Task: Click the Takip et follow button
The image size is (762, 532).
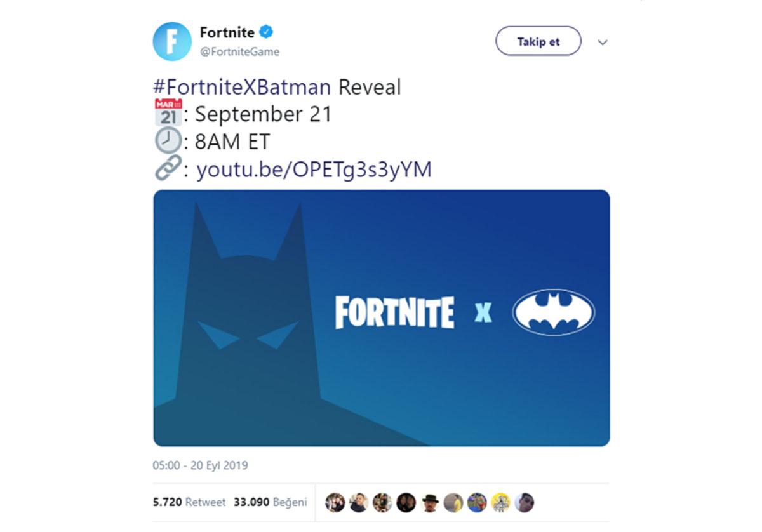Action: (x=537, y=41)
